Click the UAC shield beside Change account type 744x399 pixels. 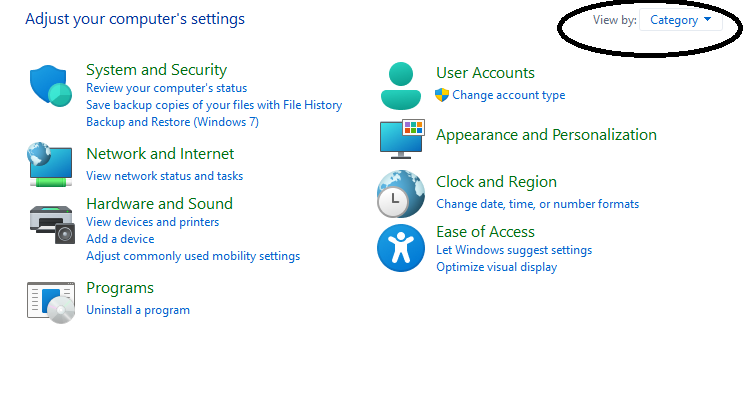point(442,95)
